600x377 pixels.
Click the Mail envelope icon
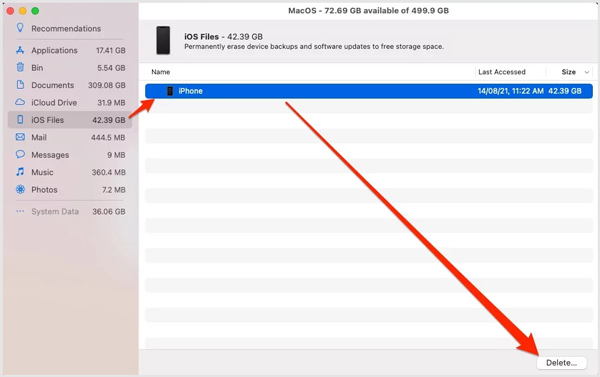click(20, 137)
